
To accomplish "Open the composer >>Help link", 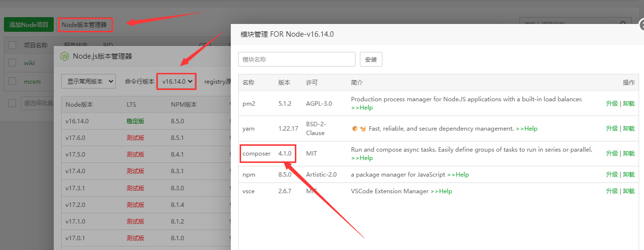I will (362, 158).
